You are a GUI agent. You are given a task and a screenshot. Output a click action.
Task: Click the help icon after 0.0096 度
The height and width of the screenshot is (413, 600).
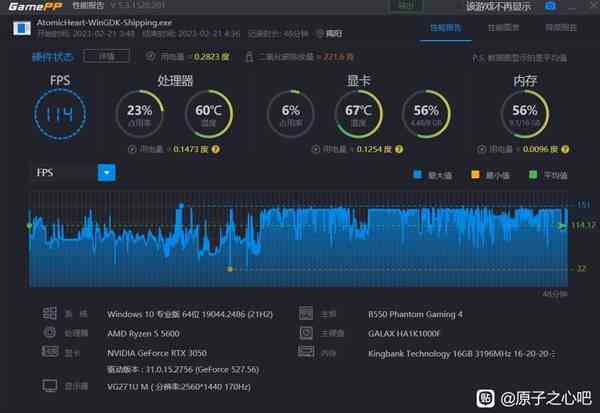tap(565, 149)
